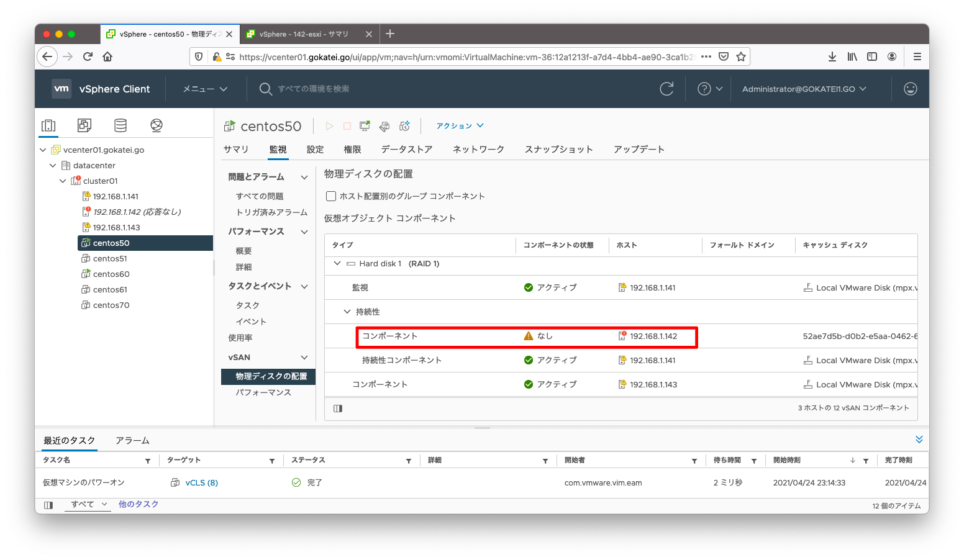Click the blue progress indicator under inventory icons
The width and height of the screenshot is (964, 560).
[48, 135]
